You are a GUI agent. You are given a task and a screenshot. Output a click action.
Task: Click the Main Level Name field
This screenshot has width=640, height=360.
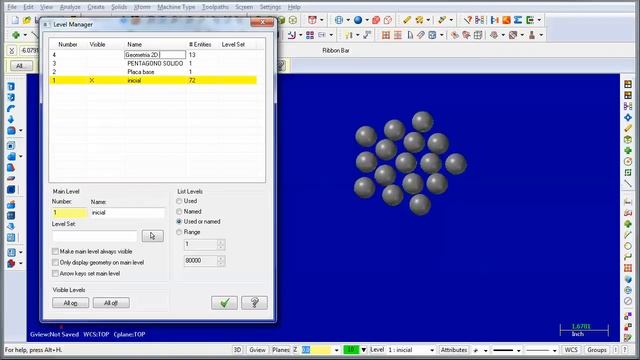coord(127,213)
